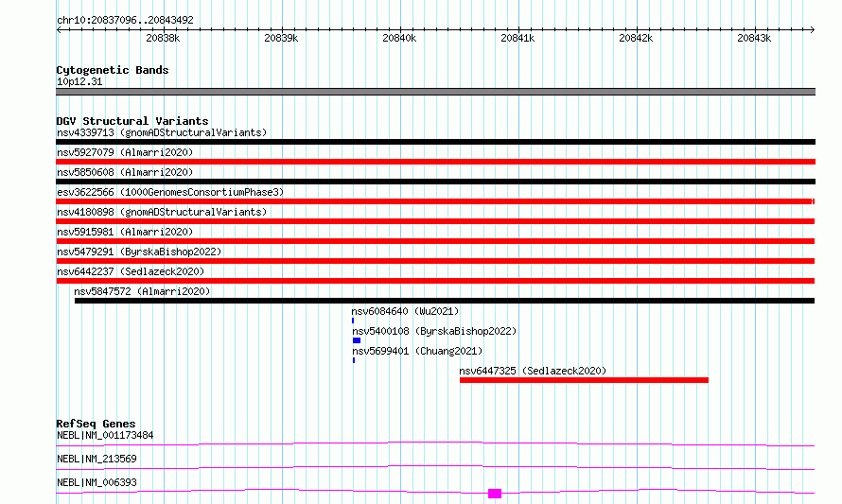The width and height of the screenshot is (842, 504).
Task: Open nsv5400108 (ByrskaBishop2022) label
Action: [x=434, y=331]
